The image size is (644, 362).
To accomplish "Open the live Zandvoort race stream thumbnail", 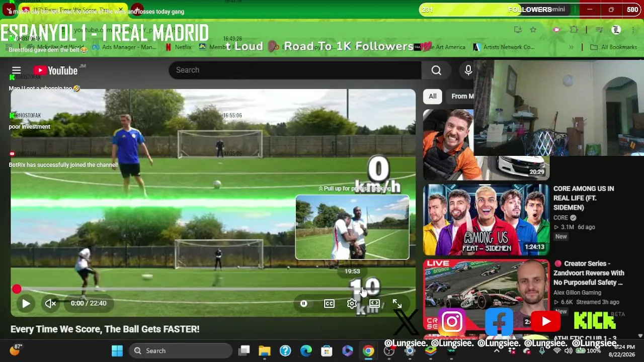I will [486, 295].
